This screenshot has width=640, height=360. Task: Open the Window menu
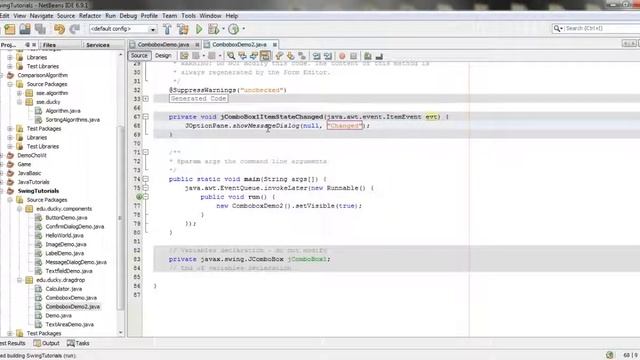(x=210, y=16)
